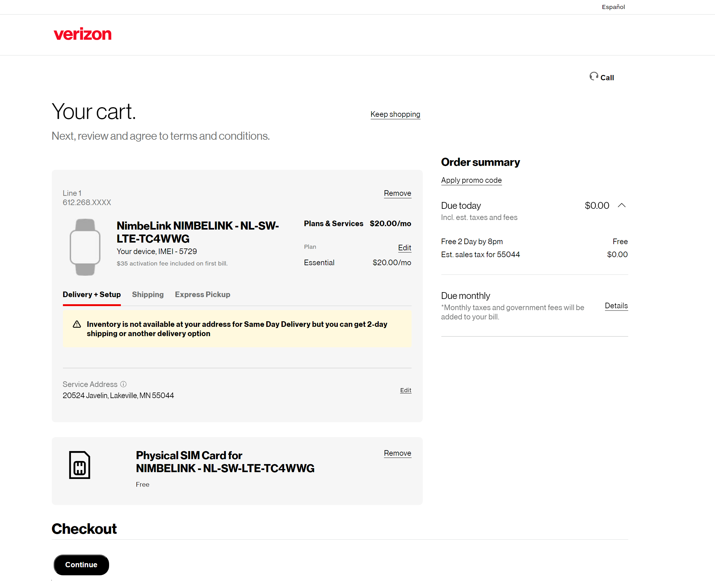
Task: Click the Call support text
Action: 607,77
